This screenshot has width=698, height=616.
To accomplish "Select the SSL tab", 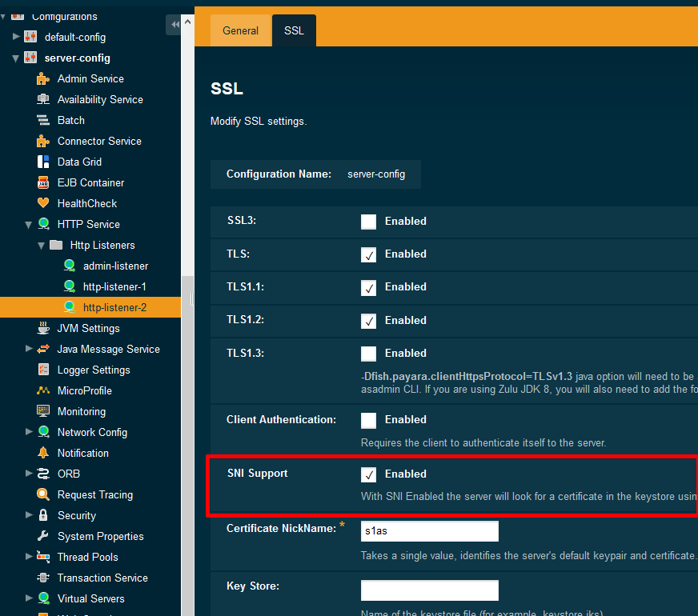I will (294, 30).
